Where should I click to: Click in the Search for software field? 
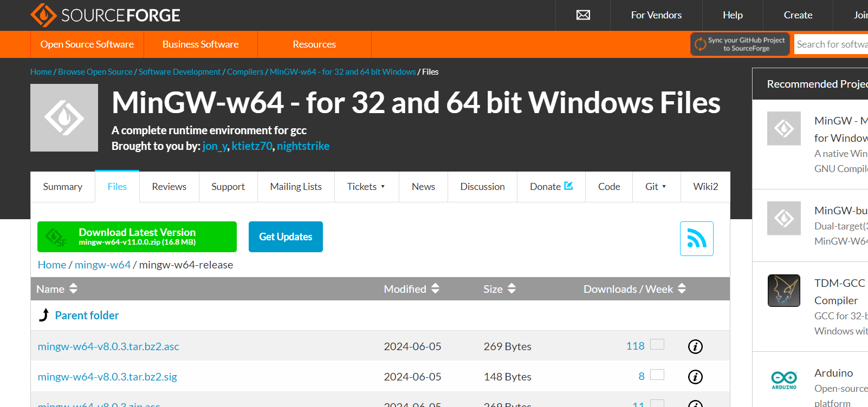coord(831,44)
